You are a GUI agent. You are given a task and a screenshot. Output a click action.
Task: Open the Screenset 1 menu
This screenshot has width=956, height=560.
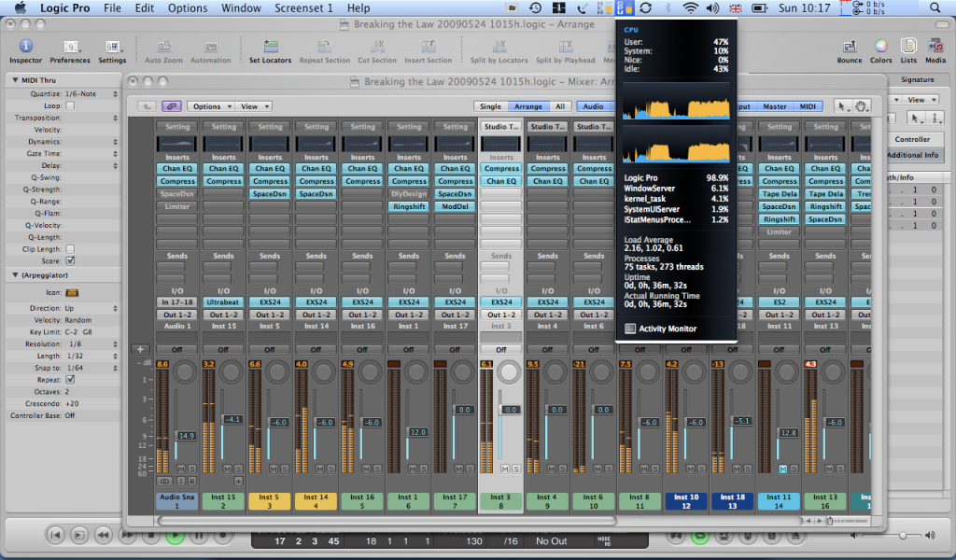(x=302, y=7)
